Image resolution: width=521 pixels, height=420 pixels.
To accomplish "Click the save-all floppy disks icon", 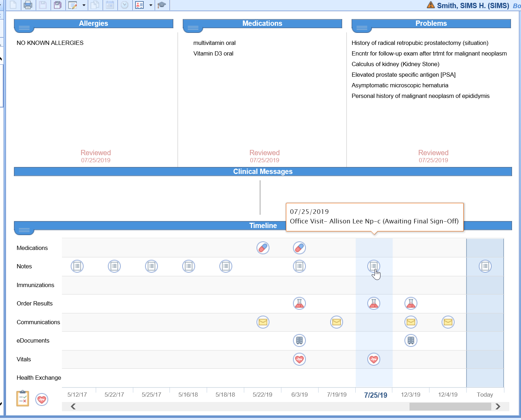I will click(58, 5).
